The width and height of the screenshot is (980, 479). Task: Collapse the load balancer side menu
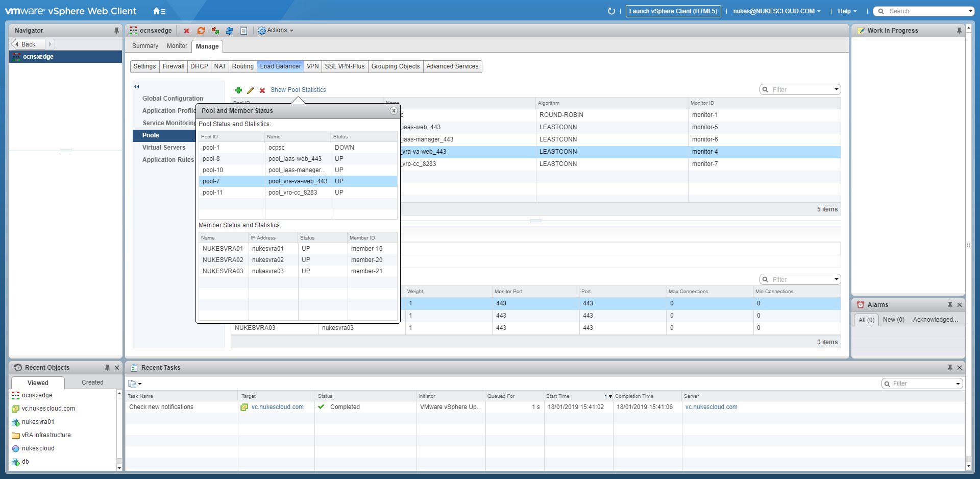(x=137, y=86)
